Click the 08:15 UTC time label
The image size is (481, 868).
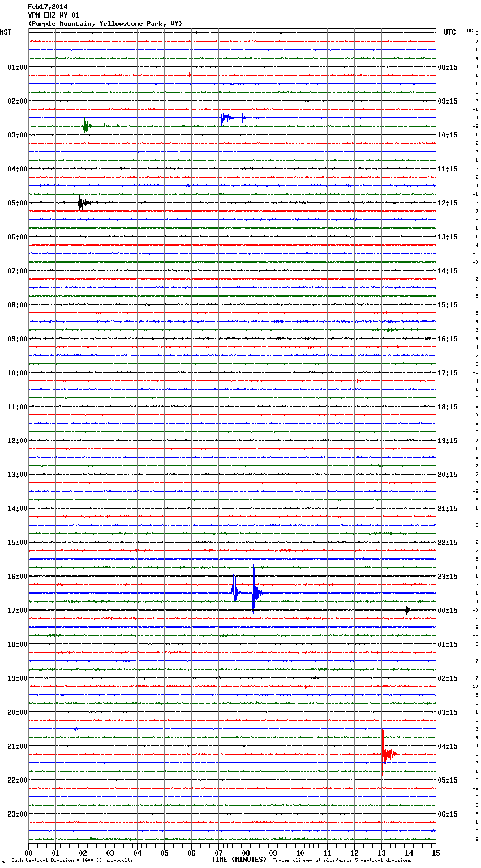pos(448,67)
